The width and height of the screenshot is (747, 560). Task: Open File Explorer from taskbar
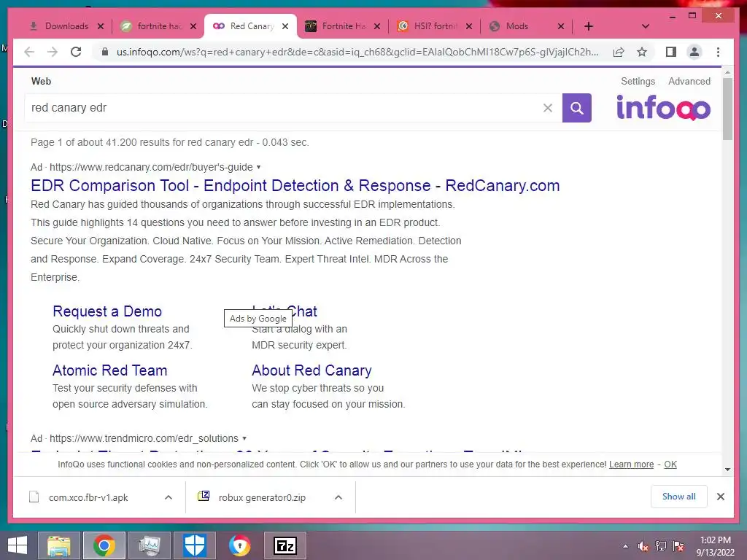[x=58, y=545]
